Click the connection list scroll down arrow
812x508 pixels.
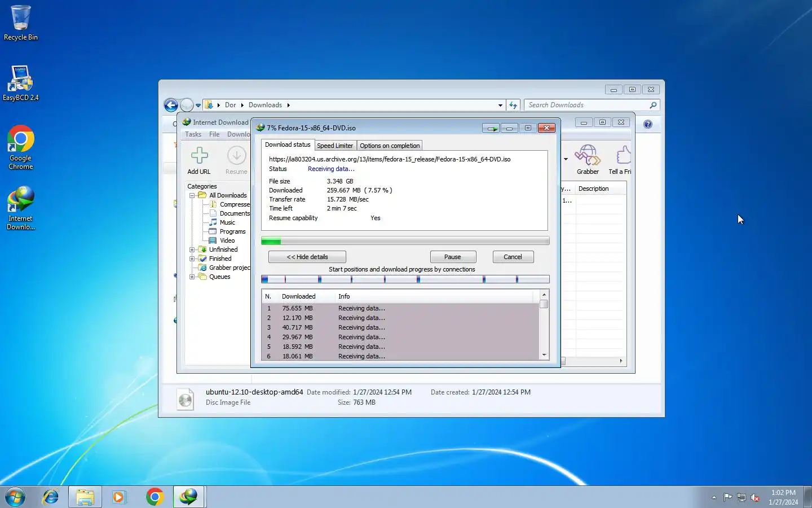click(x=544, y=355)
